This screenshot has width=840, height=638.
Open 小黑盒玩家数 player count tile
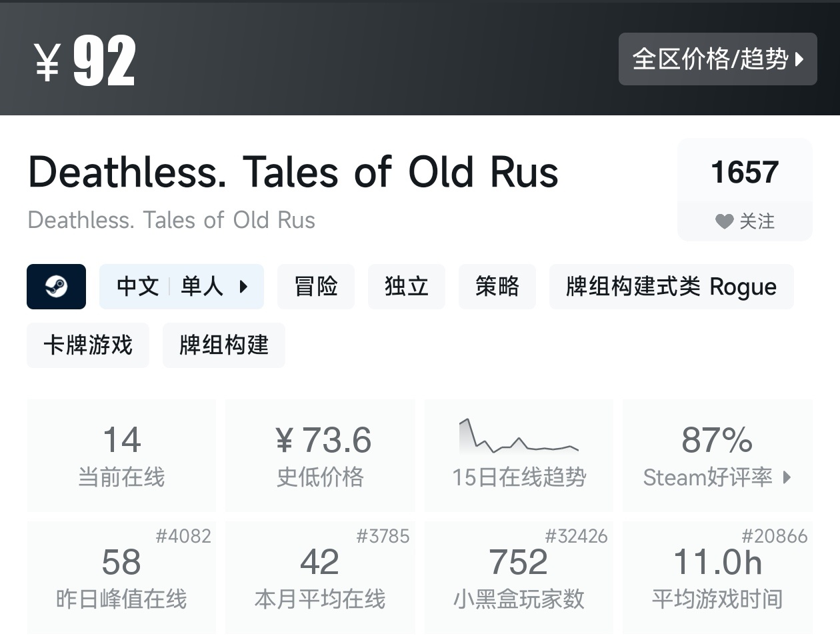tap(519, 577)
